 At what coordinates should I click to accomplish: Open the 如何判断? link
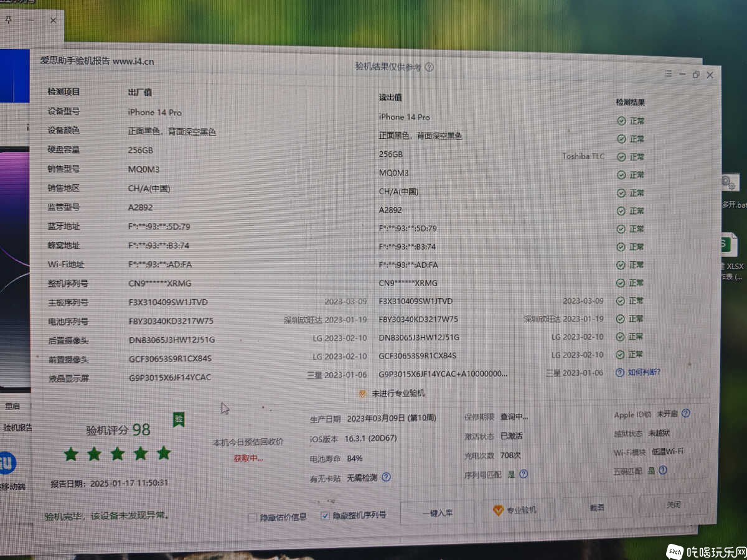644,373
